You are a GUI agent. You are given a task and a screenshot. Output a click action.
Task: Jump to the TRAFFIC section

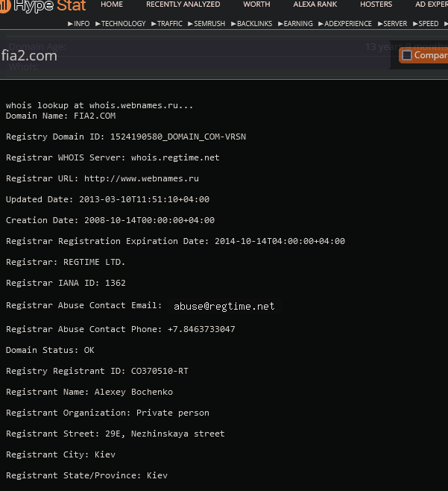point(167,24)
